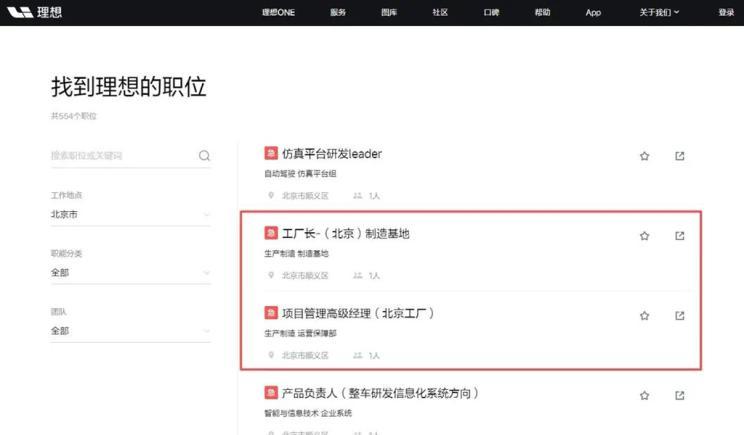This screenshot has width=744, height=435.
Task: Click urgent badge beside 项目管理高级经理
Action: point(271,313)
